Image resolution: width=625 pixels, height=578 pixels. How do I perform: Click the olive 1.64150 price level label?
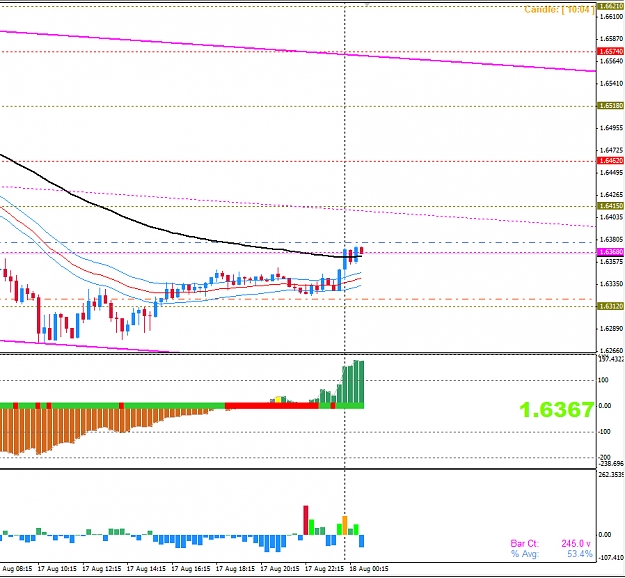tap(611, 206)
